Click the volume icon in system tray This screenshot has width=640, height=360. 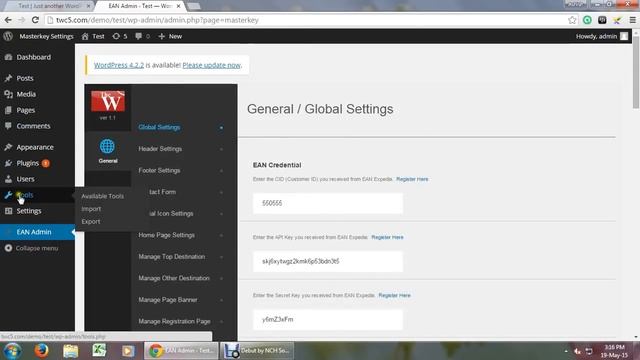point(577,351)
